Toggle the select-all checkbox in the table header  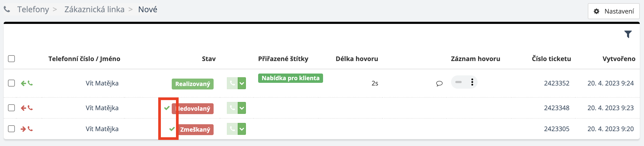click(11, 59)
